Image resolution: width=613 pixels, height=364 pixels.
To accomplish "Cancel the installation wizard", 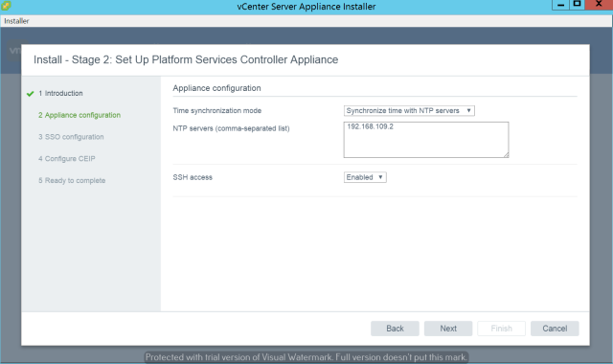I will [x=555, y=329].
